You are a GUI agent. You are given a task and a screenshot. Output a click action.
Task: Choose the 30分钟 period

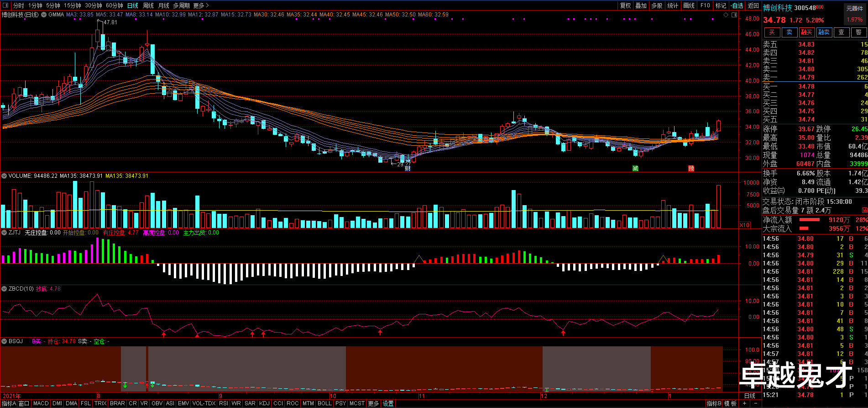click(94, 5)
